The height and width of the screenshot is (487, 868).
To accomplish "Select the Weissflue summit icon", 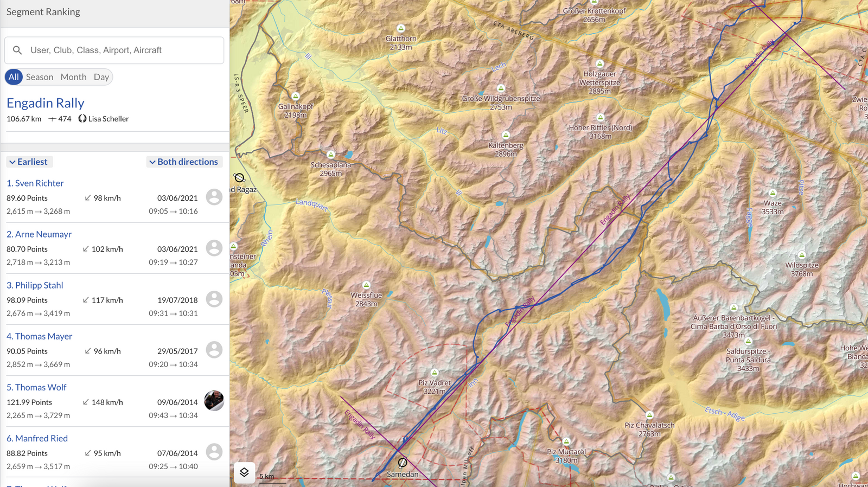I will coord(366,285).
